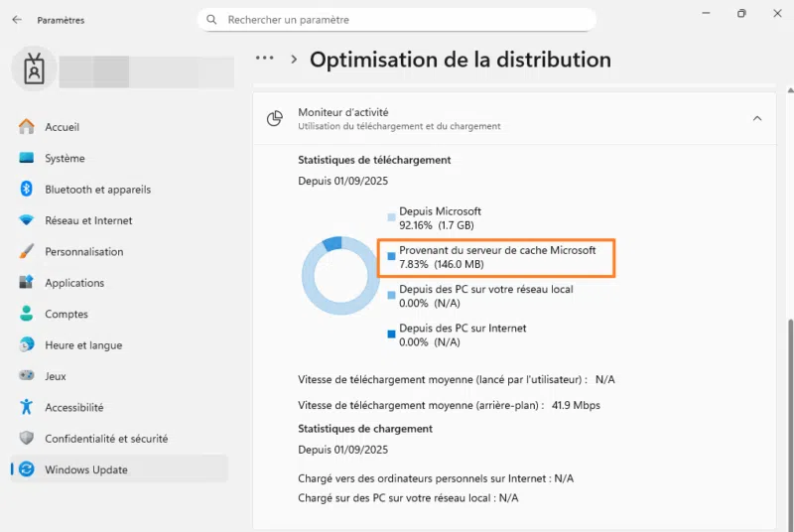Click the Confidentialité et sécurité shield icon
Image resolution: width=794 pixels, height=532 pixels.
[27, 439]
